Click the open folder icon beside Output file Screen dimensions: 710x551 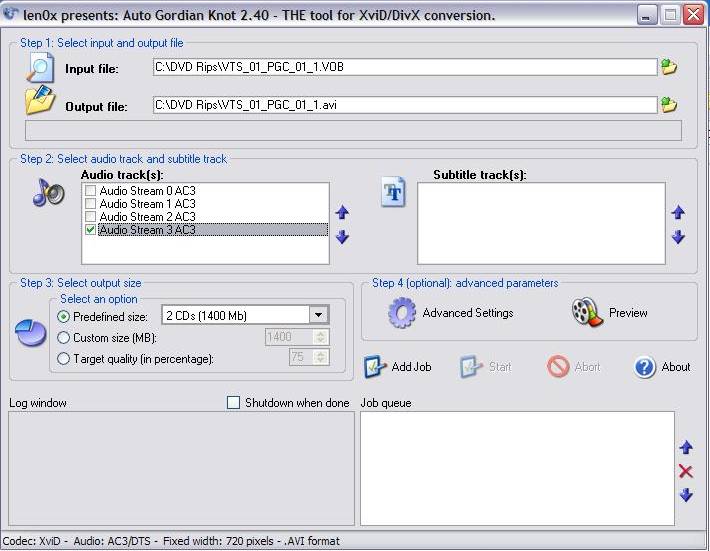(40, 101)
